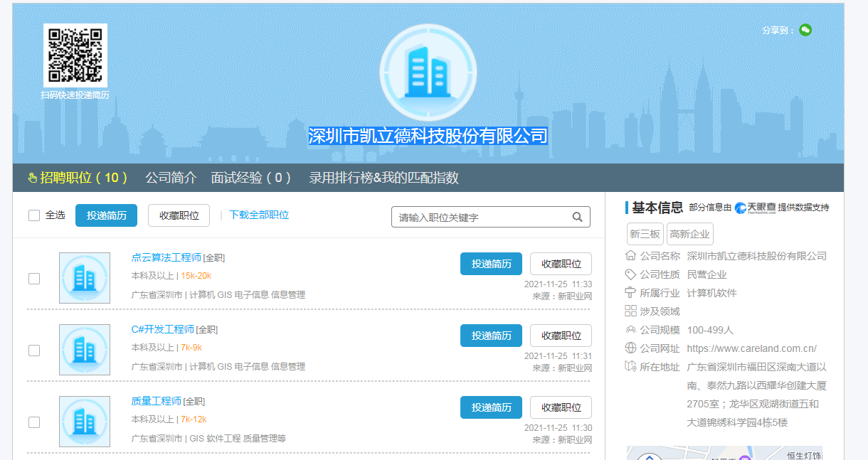Click the logo thumbnail beside 点云算法工程师

pyautogui.click(x=85, y=278)
